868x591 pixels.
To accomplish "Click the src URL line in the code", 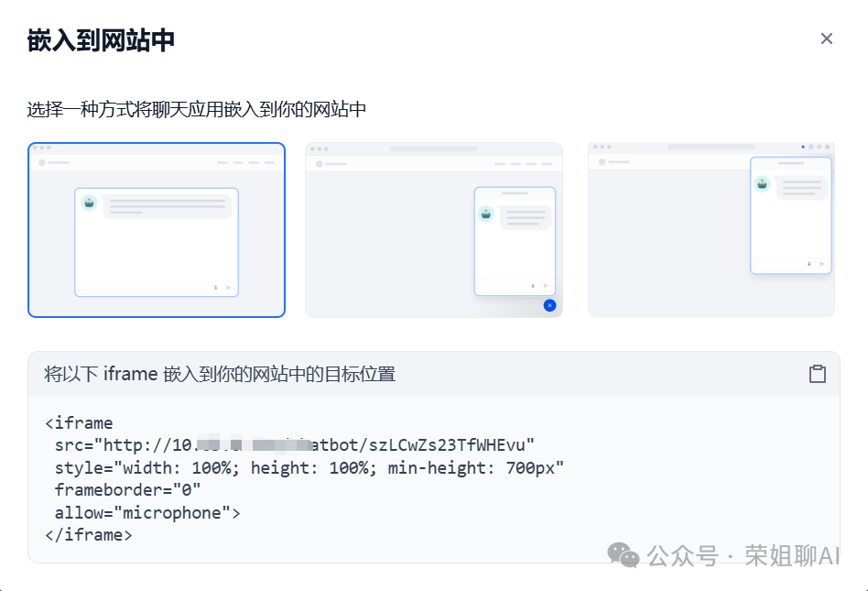I will click(295, 445).
